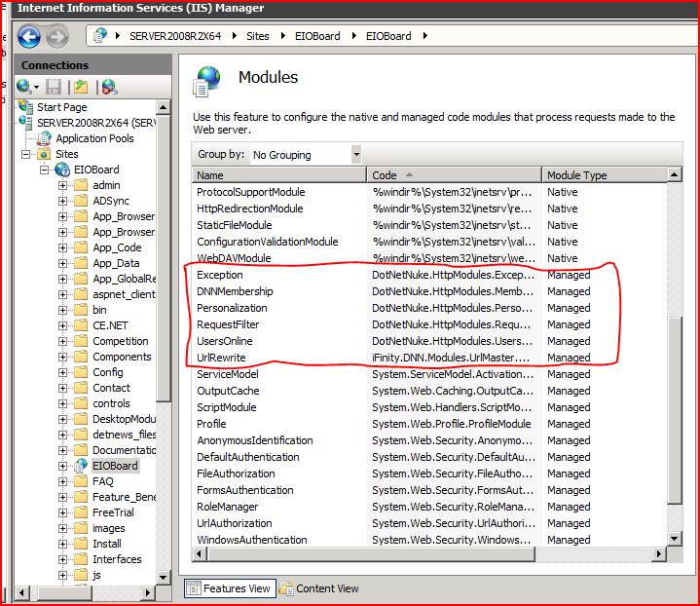Expand the Install folder
The height and width of the screenshot is (606, 700).
coord(63,545)
